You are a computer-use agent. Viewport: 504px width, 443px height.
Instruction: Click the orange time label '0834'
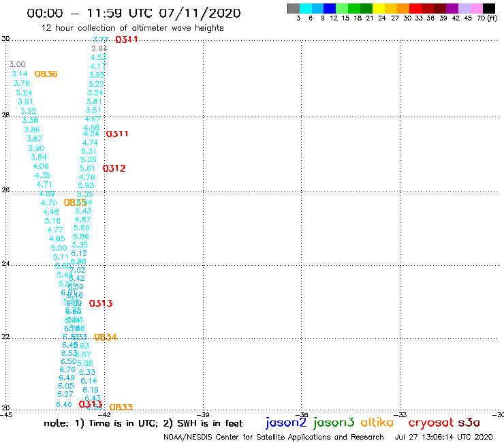click(106, 337)
